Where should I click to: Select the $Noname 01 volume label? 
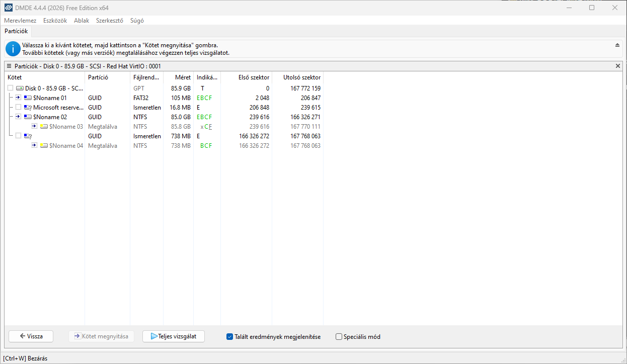[x=50, y=98]
